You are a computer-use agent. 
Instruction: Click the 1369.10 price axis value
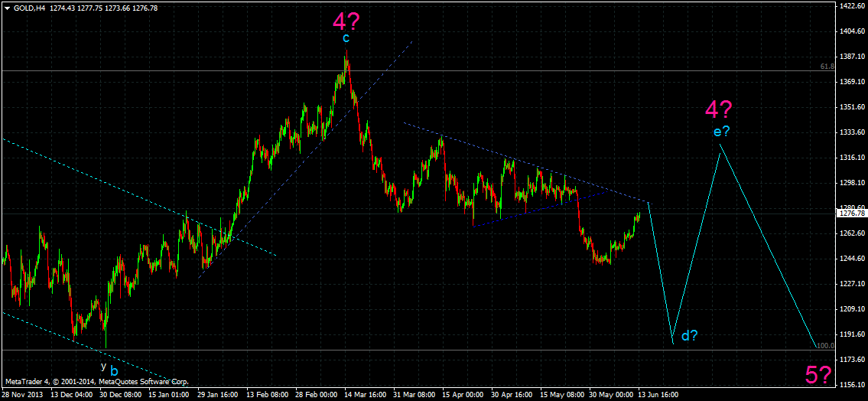[851, 81]
